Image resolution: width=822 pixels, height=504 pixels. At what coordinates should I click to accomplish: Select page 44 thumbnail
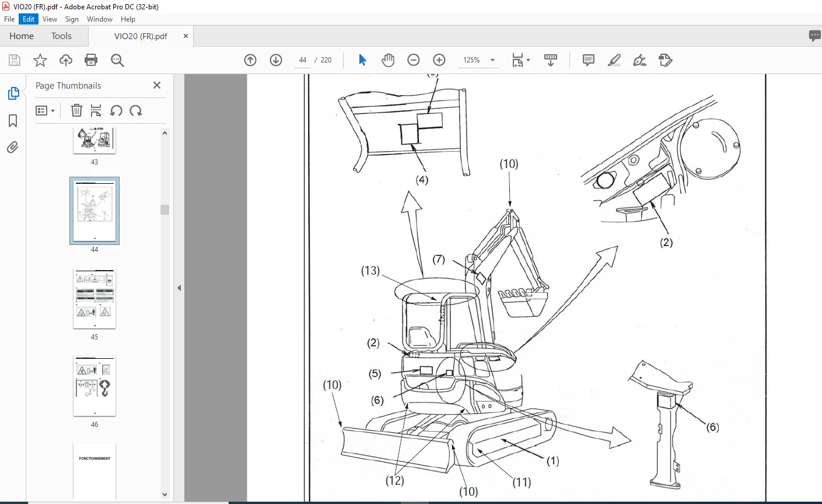pyautogui.click(x=95, y=211)
